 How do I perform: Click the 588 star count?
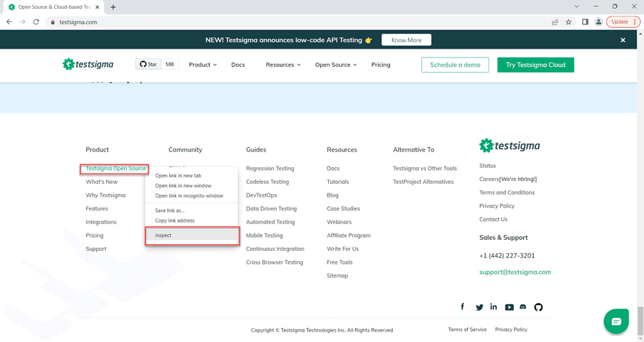pyautogui.click(x=170, y=64)
